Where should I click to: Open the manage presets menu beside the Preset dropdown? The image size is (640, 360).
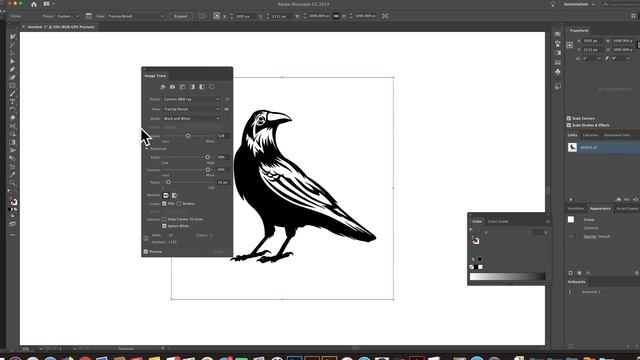click(227, 99)
